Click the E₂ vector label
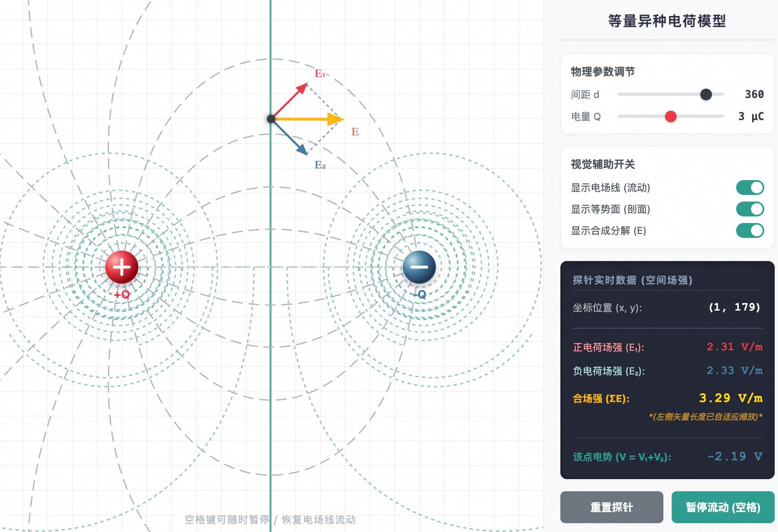 (x=320, y=165)
